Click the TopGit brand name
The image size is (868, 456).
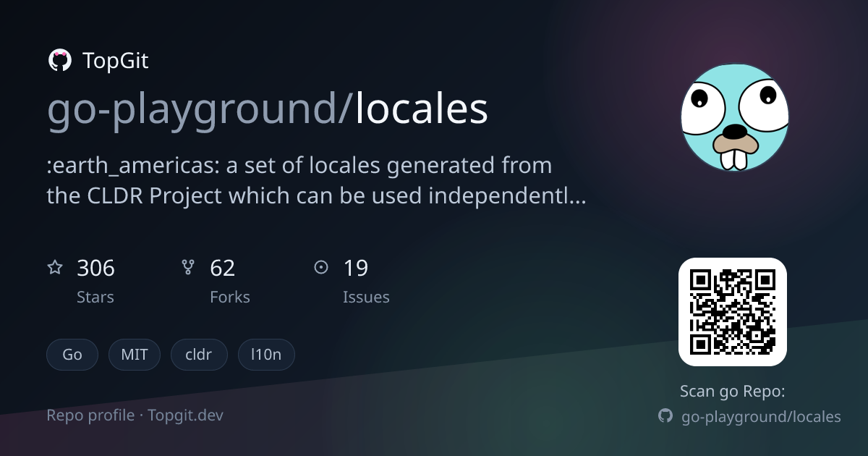116,61
